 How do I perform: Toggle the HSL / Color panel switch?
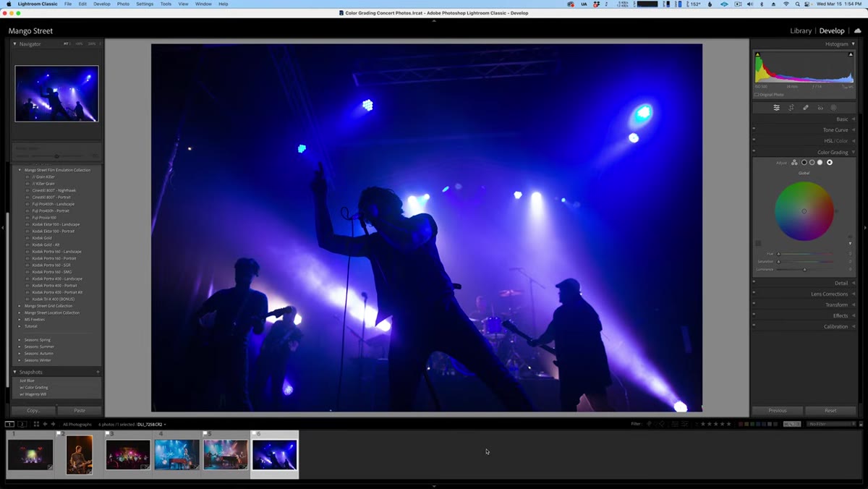pyautogui.click(x=754, y=141)
